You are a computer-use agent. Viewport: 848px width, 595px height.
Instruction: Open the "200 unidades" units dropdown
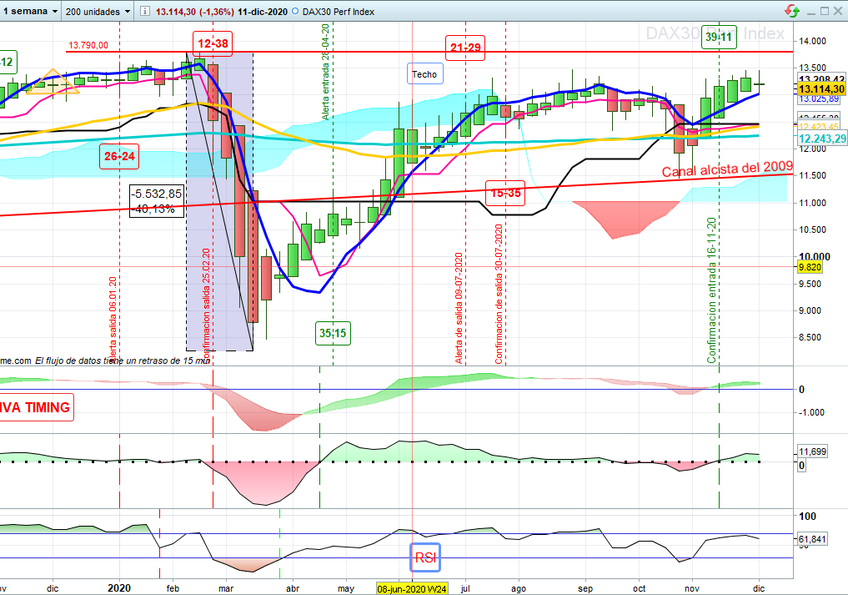click(98, 11)
